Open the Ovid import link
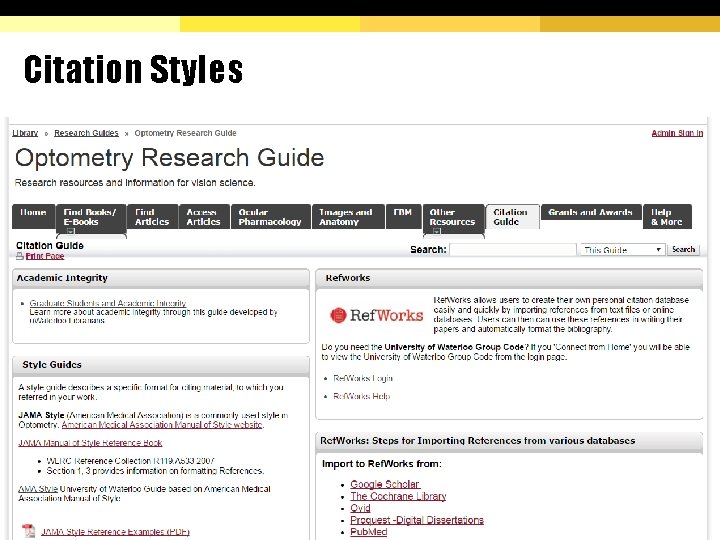Screen dimensions: 720x540 [360, 508]
